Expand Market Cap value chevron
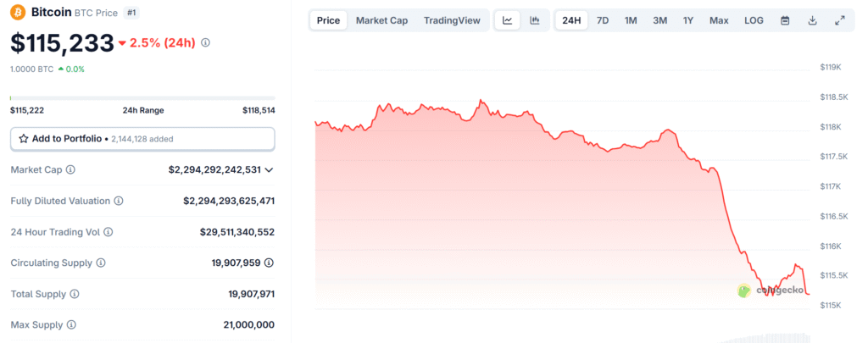Screen dimensions: 868x343 coord(269,170)
